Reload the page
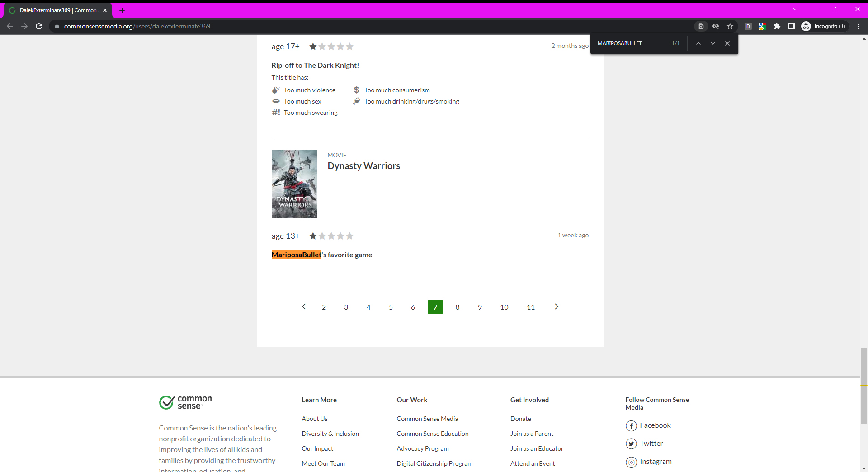The width and height of the screenshot is (868, 472). click(39, 26)
